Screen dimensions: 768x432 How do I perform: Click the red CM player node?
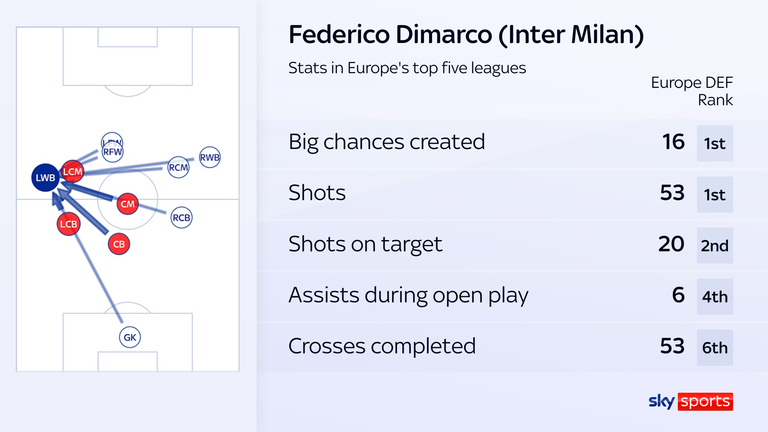coord(127,204)
